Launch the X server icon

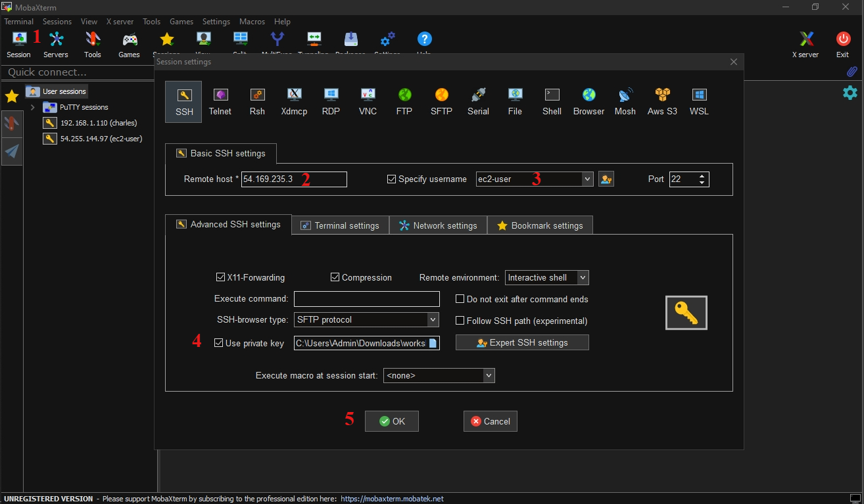[805, 44]
